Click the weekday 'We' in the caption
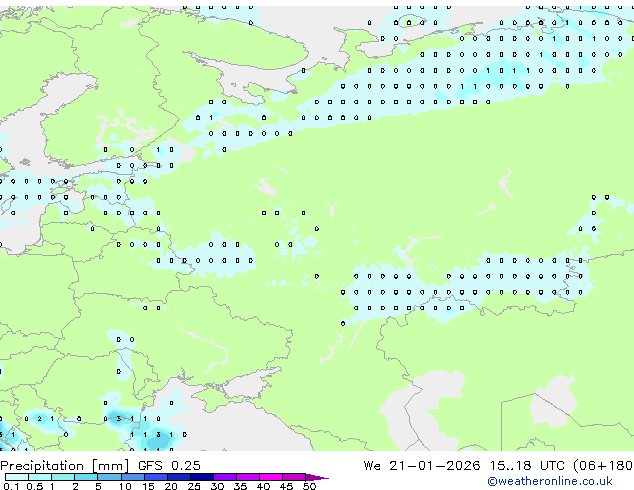The width and height of the screenshot is (634, 490). (x=372, y=465)
